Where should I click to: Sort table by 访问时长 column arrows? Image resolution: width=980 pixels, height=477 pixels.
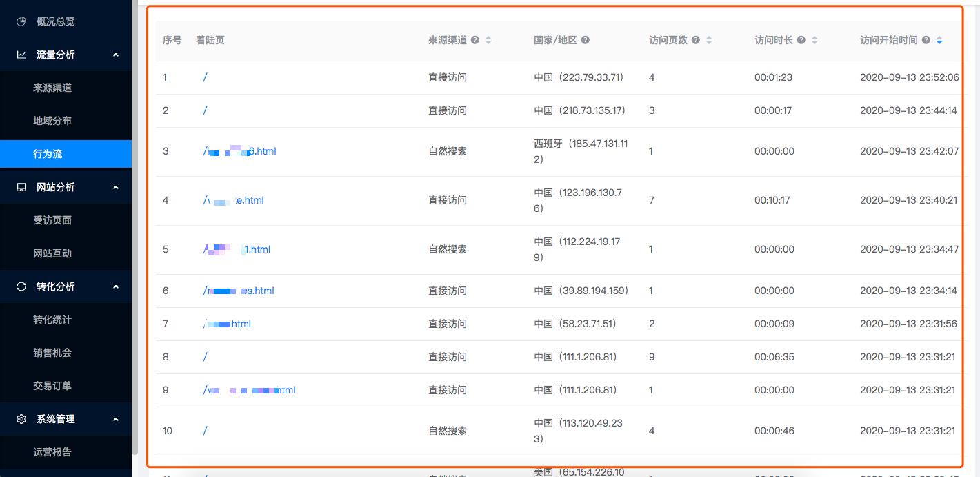814,40
